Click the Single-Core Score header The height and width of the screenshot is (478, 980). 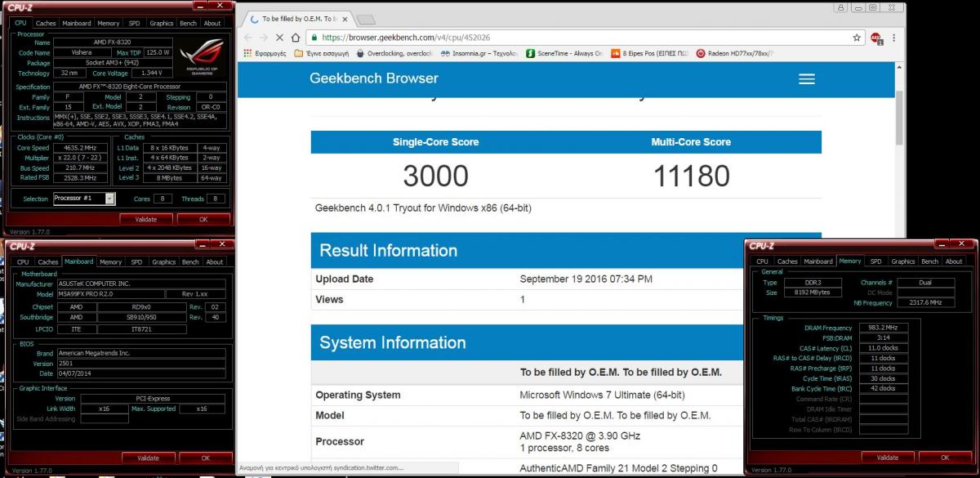pos(435,142)
